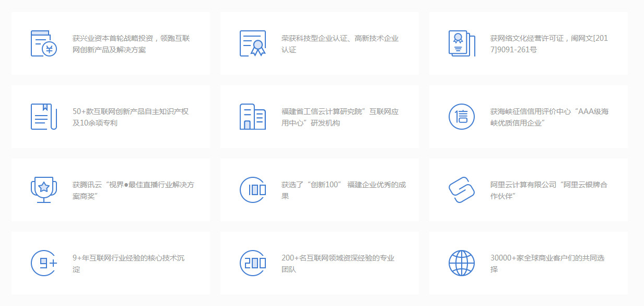Click the 阿里云银牌合作伙伴 text
Image resolution: width=644 pixels, height=306 pixels.
click(x=549, y=190)
